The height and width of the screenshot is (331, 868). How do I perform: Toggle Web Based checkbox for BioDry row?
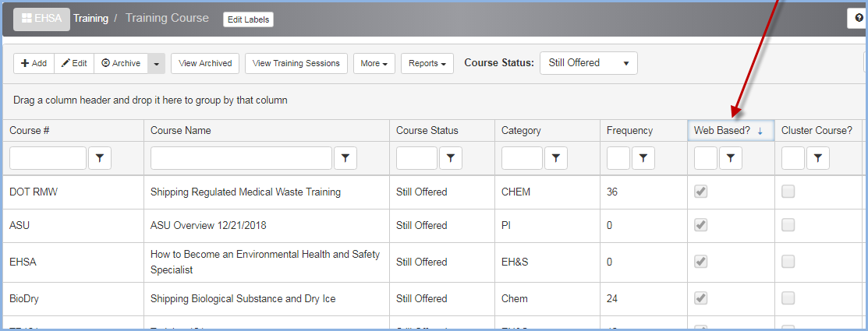701,298
